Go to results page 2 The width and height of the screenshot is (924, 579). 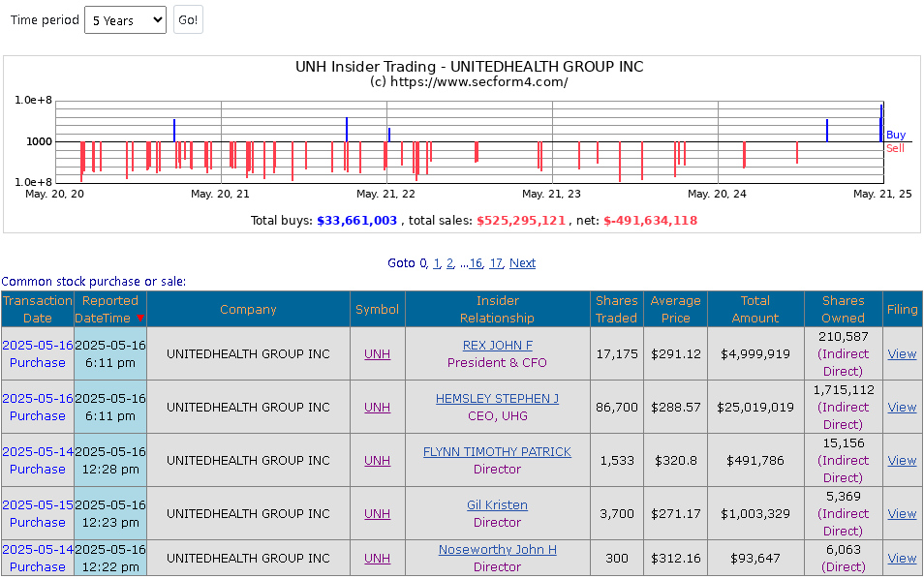coord(449,263)
